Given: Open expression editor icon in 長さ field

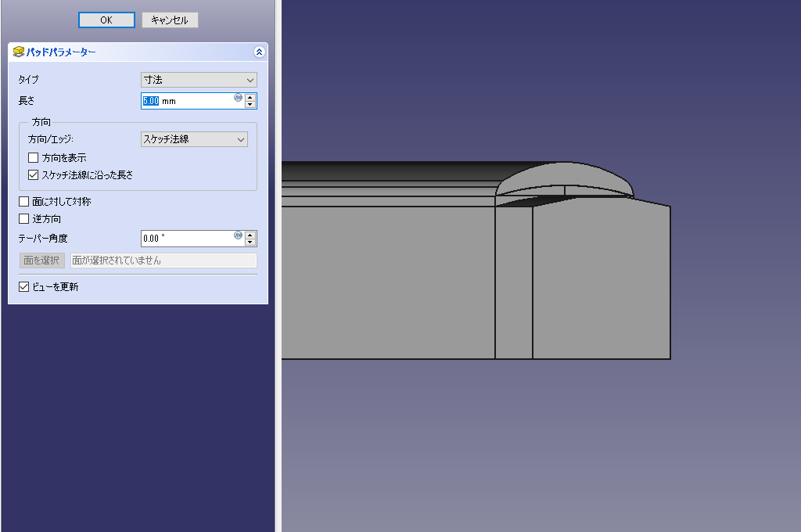Looking at the screenshot, I should tap(238, 98).
